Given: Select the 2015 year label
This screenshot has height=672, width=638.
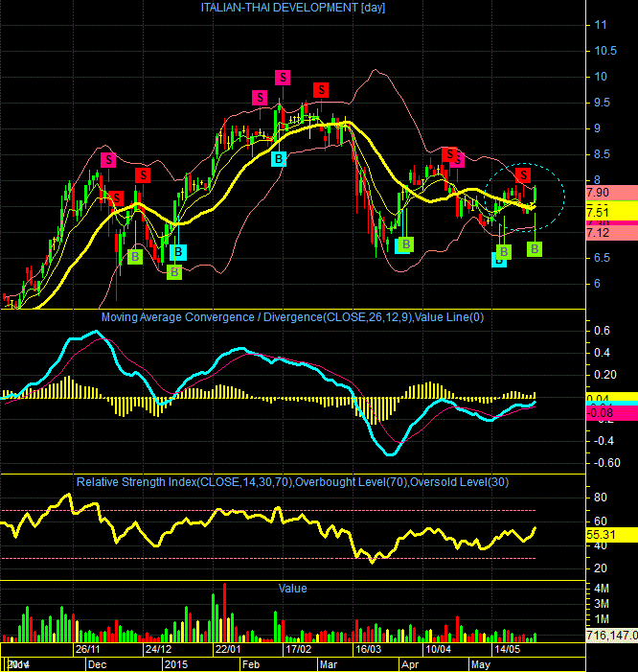Looking at the screenshot, I should pos(176,664).
